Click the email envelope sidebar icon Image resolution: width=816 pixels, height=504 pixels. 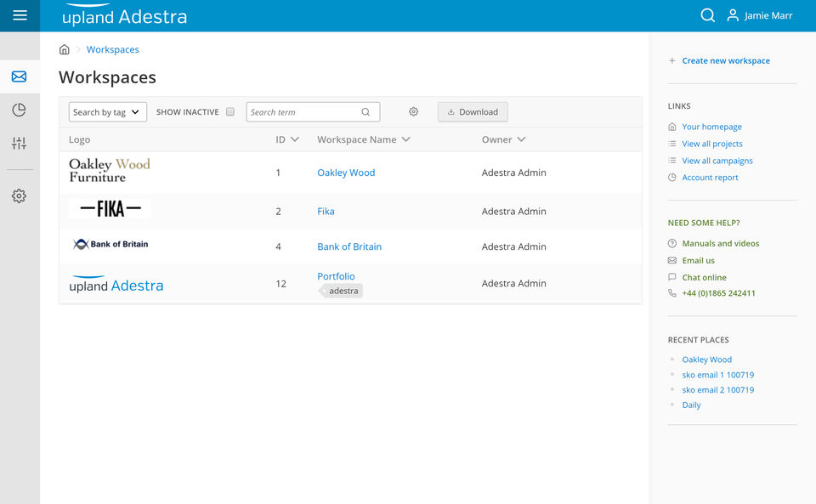(19, 76)
